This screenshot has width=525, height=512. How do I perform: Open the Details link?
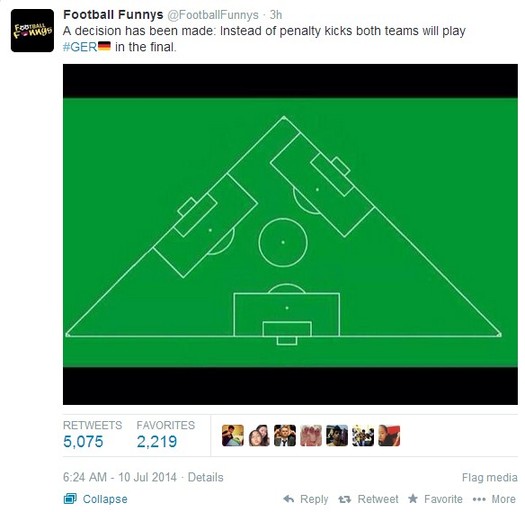tap(205, 478)
